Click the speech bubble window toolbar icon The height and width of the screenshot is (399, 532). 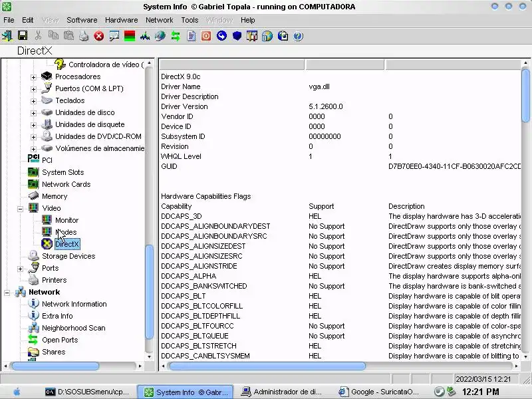pyautogui.click(x=114, y=36)
